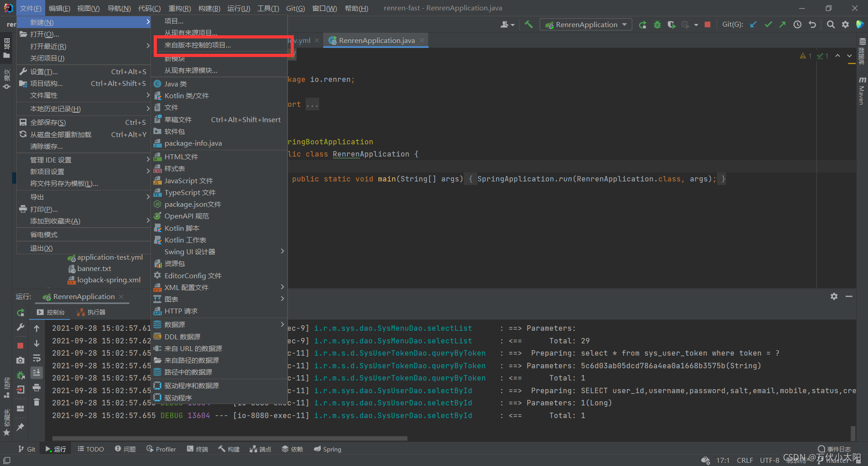Select 项目... in New submenu

pyautogui.click(x=220, y=21)
